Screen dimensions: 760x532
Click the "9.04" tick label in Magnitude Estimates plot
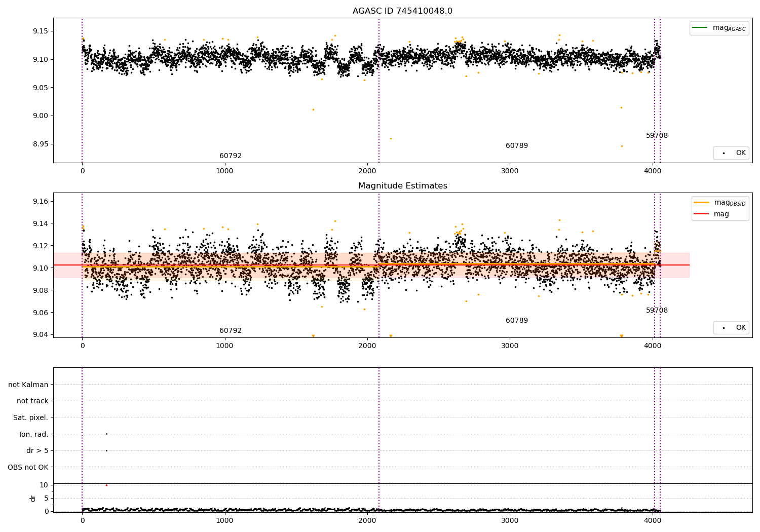[40, 334]
